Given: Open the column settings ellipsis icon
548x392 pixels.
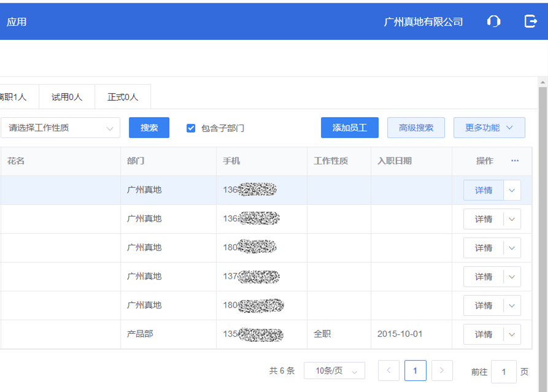Looking at the screenshot, I should pos(515,161).
